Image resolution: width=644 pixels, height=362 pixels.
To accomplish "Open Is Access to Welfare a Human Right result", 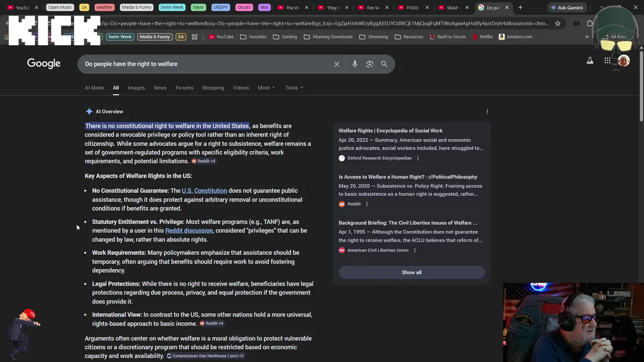I will (x=408, y=177).
